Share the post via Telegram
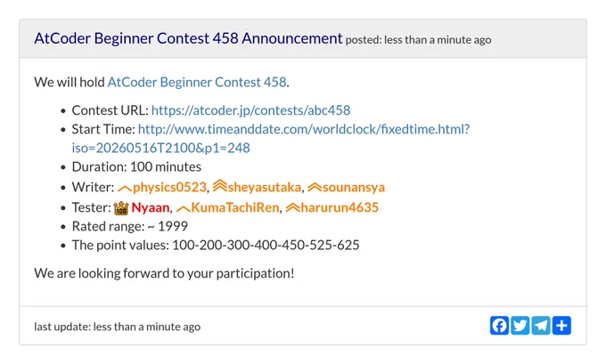 point(541,326)
